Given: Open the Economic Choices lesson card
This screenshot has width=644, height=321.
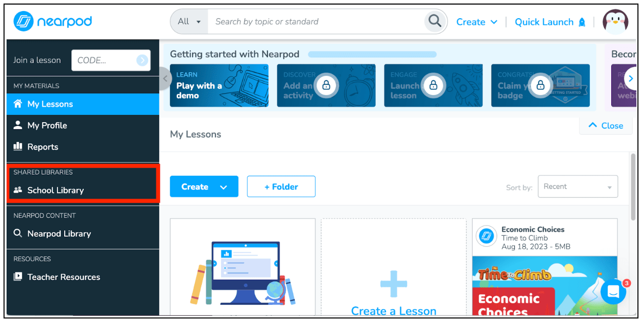Looking at the screenshot, I should 545,268.
